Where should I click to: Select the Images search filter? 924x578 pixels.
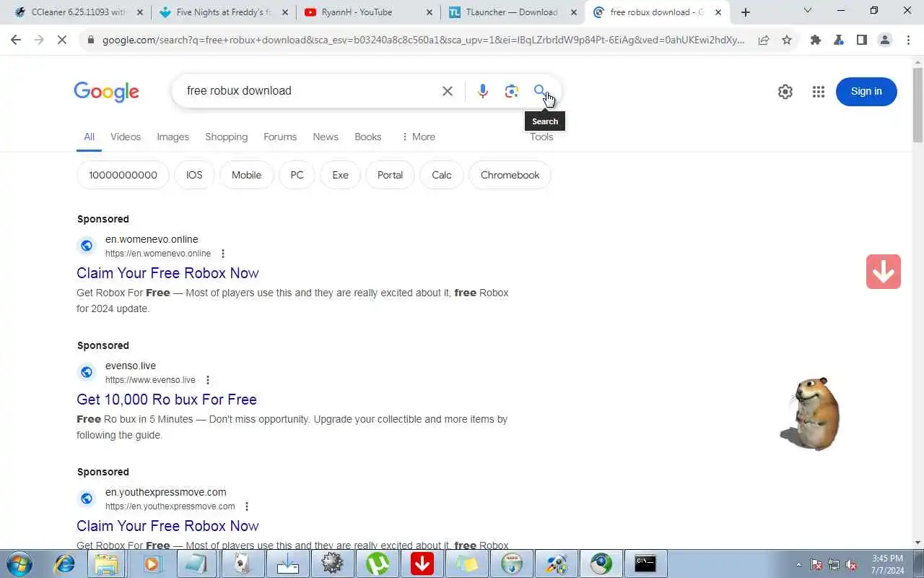173,137
